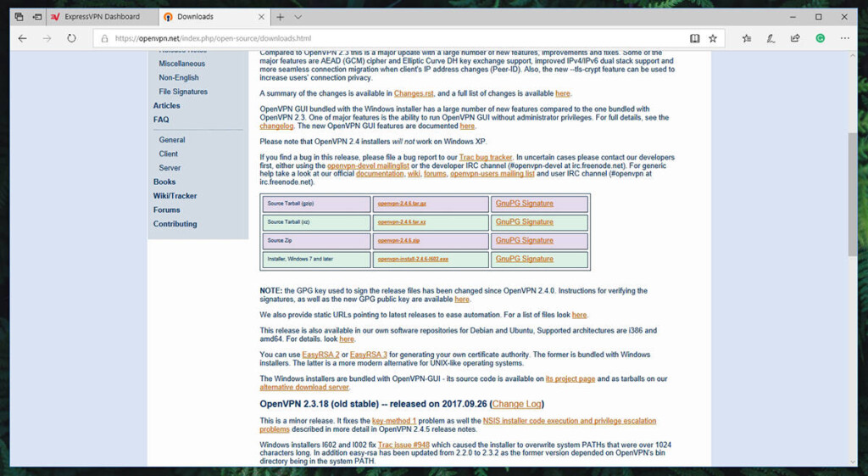Open the changelog link

coord(277,126)
